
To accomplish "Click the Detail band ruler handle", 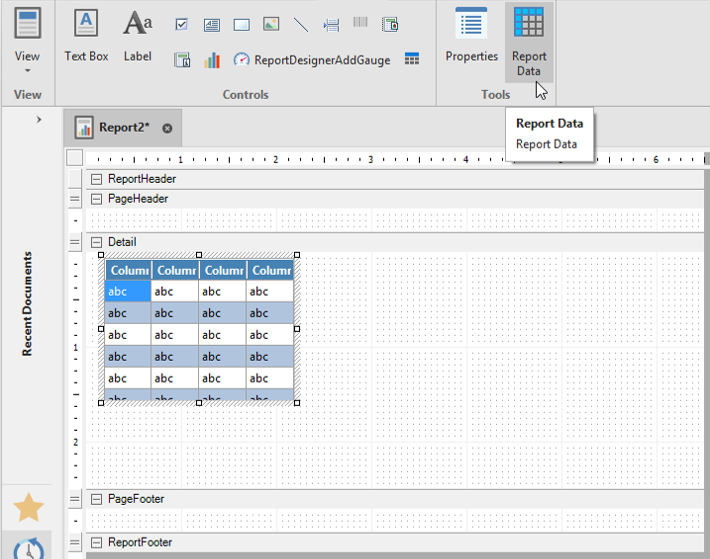I will (x=75, y=242).
